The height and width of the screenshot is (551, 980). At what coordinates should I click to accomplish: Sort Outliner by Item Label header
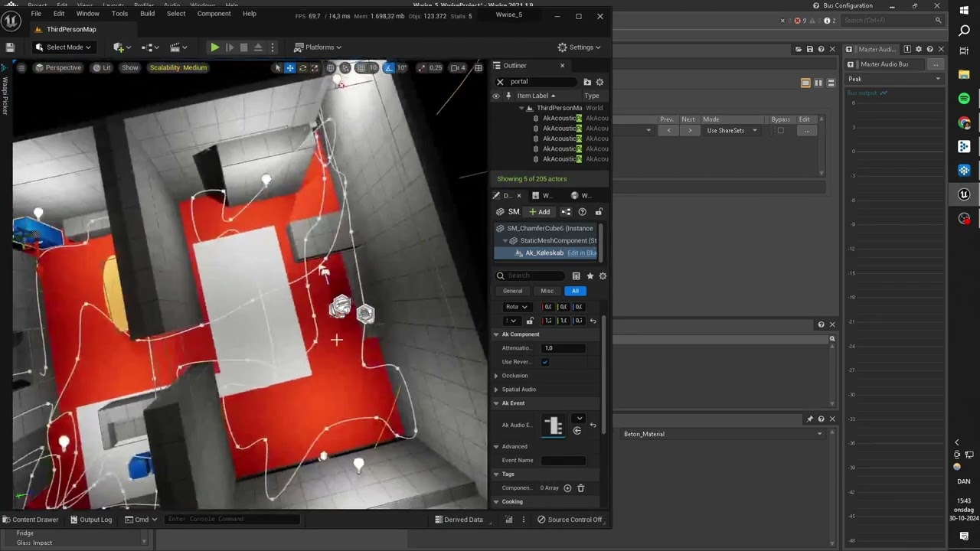coord(536,96)
